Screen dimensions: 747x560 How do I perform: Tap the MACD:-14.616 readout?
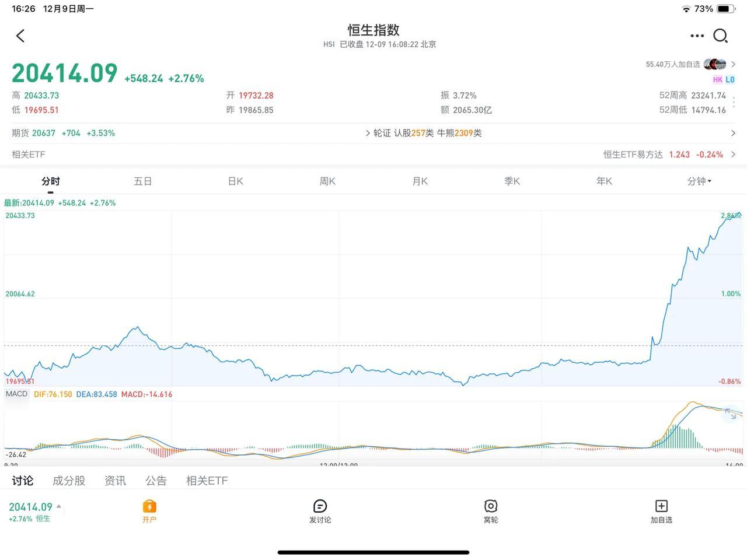147,394
